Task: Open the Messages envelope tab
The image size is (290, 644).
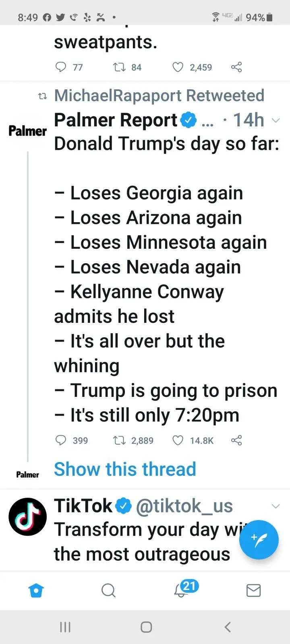Action: coord(253,590)
